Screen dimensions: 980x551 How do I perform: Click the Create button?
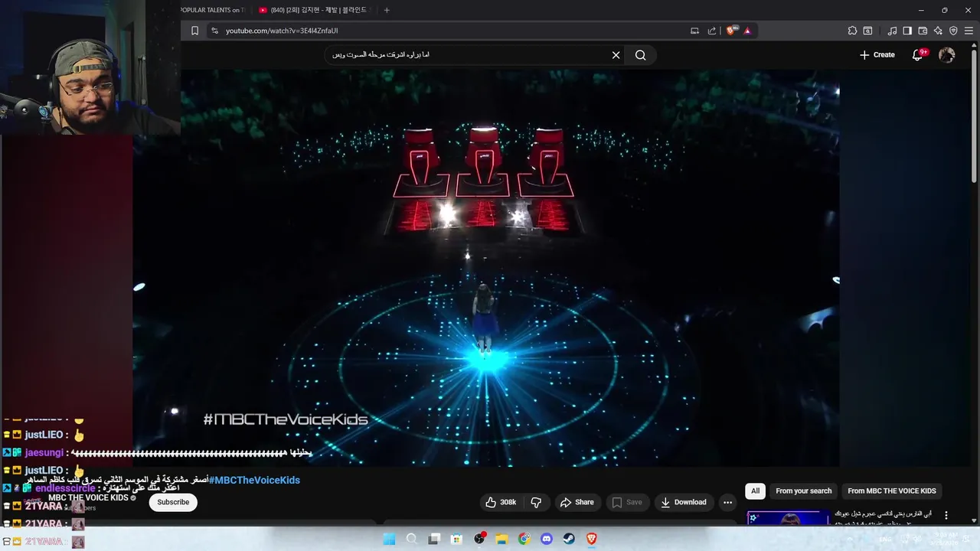point(877,55)
